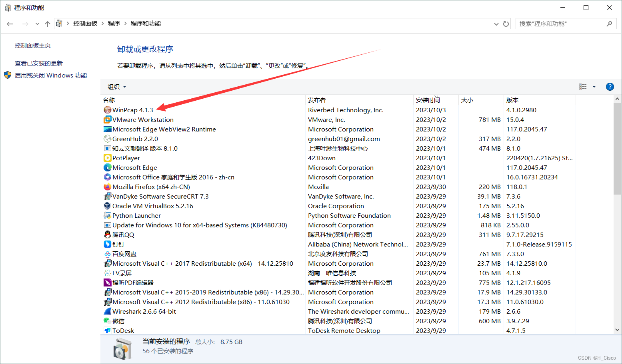Click the Wireshark 2.6.6 shark fin icon
The height and width of the screenshot is (364, 622).
pos(107,311)
